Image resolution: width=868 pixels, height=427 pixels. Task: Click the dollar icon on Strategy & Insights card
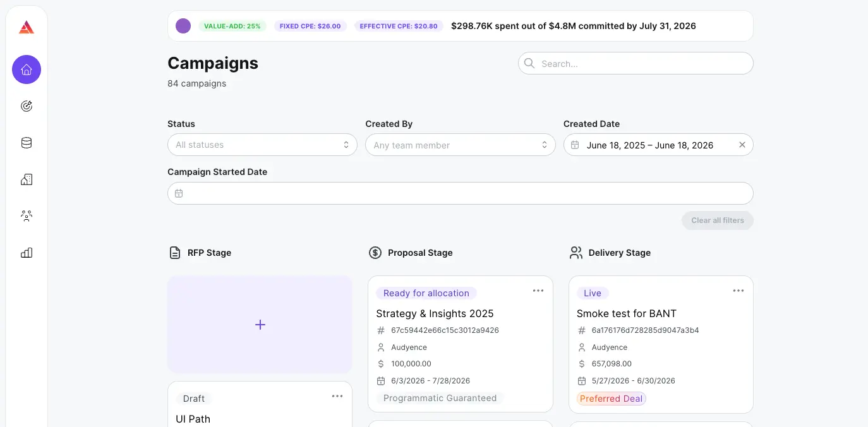(x=381, y=364)
